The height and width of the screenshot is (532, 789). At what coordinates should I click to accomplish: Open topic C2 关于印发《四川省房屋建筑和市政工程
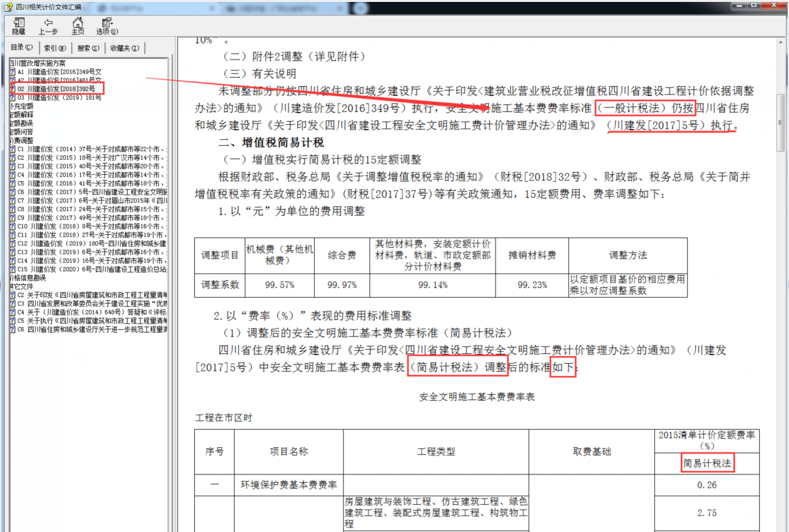(92, 294)
